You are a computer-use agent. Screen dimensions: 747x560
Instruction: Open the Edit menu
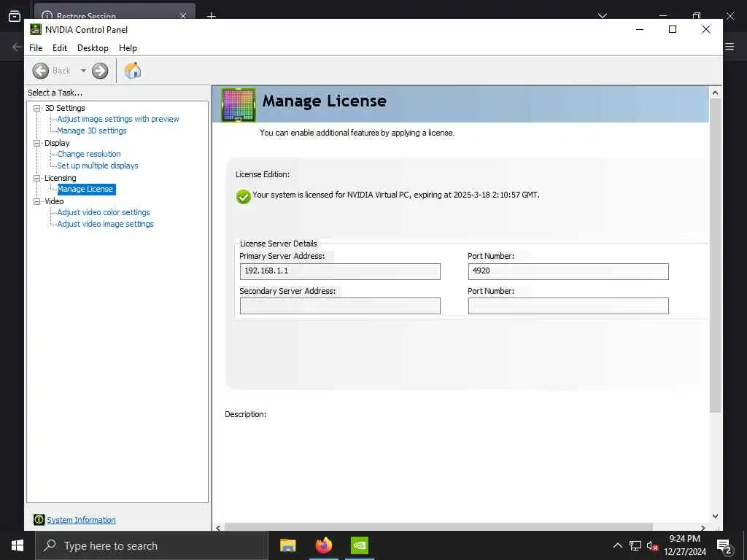click(60, 48)
